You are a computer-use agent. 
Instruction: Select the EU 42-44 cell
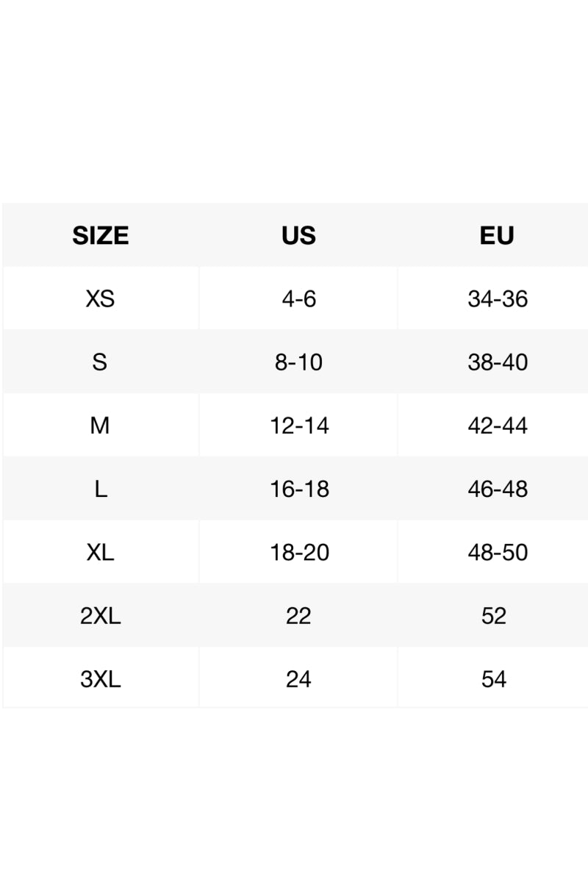498,426
